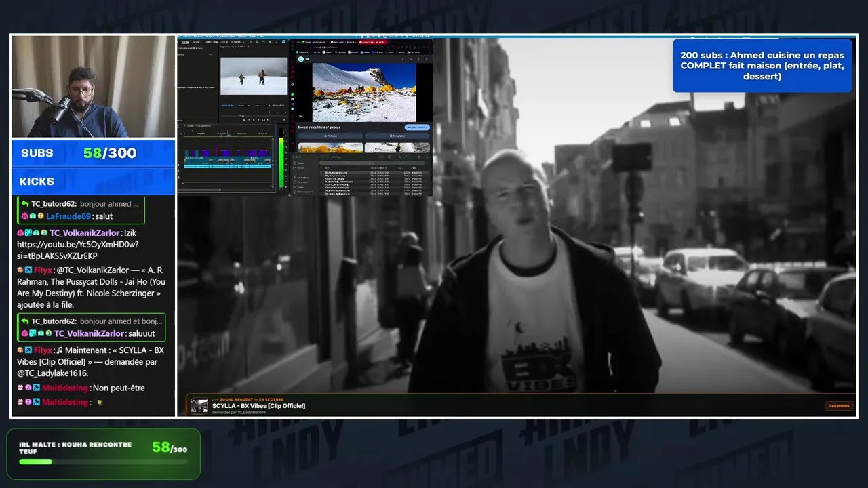
Task: Click the blue Accéder au site button
Action: [417, 127]
